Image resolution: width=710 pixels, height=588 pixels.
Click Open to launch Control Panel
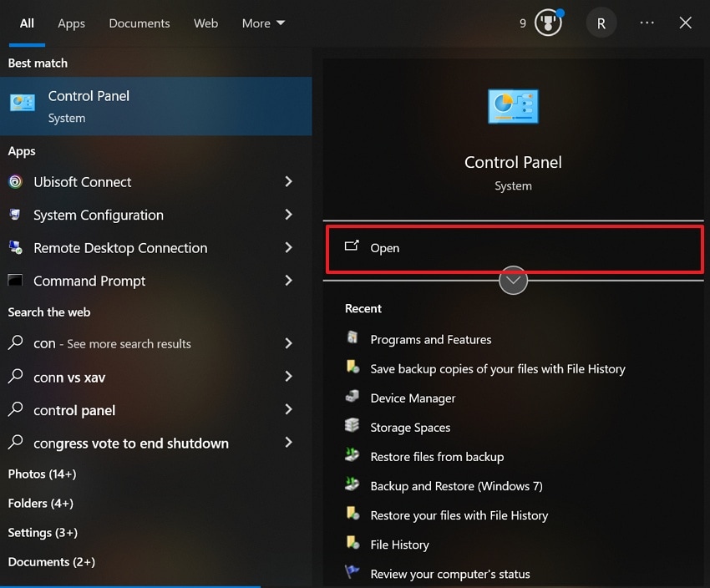pos(515,248)
